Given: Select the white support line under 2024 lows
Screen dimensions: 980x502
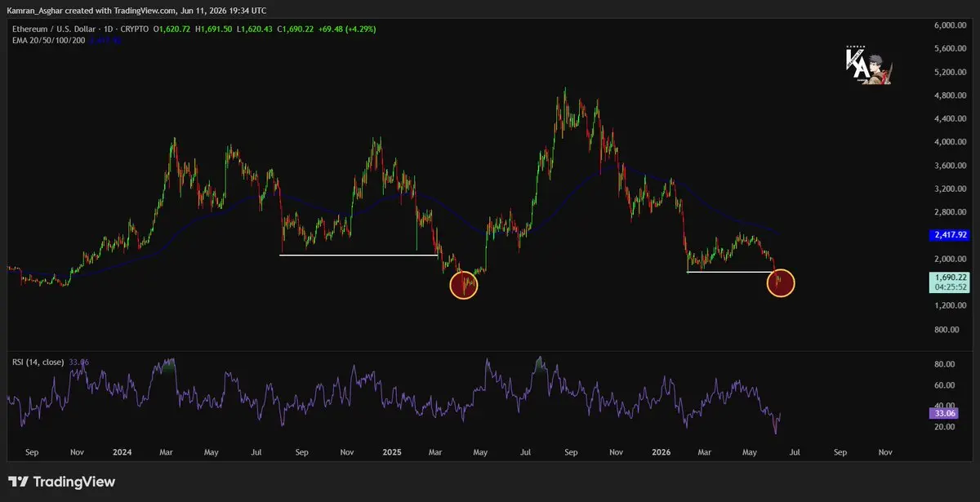Looking at the screenshot, I should pyautogui.click(x=359, y=255).
